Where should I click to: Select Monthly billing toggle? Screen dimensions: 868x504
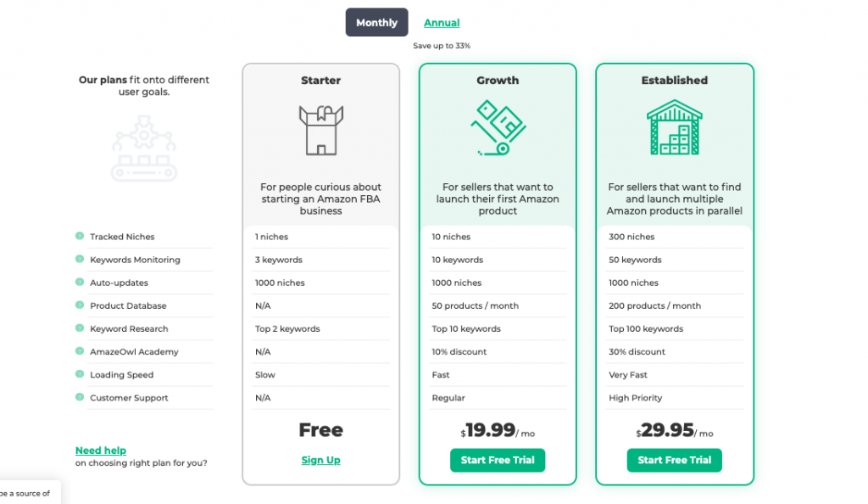click(377, 22)
